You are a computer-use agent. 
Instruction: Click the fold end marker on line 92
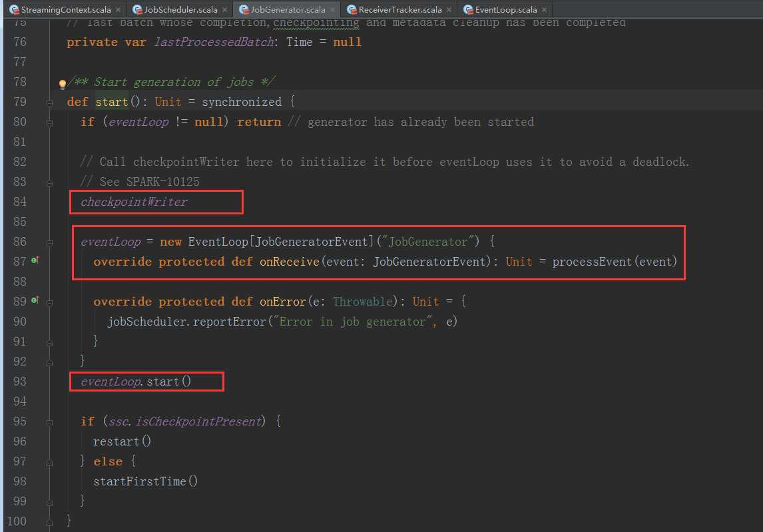tap(49, 363)
